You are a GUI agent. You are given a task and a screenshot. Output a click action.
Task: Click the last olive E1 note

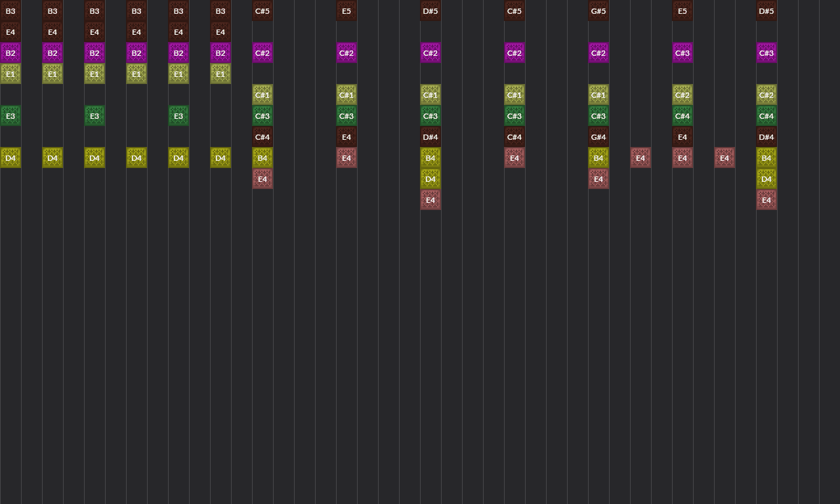(x=220, y=73)
